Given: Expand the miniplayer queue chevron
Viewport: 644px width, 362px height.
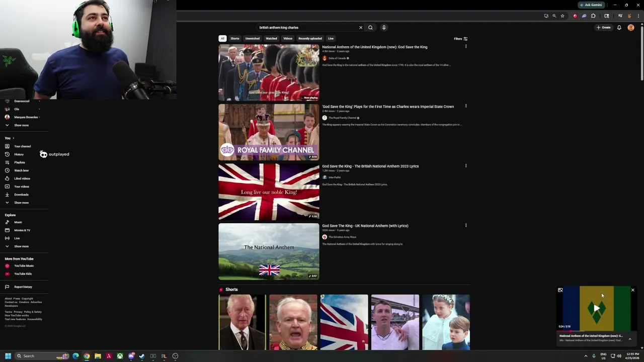Looking at the screenshot, I should pos(629,339).
